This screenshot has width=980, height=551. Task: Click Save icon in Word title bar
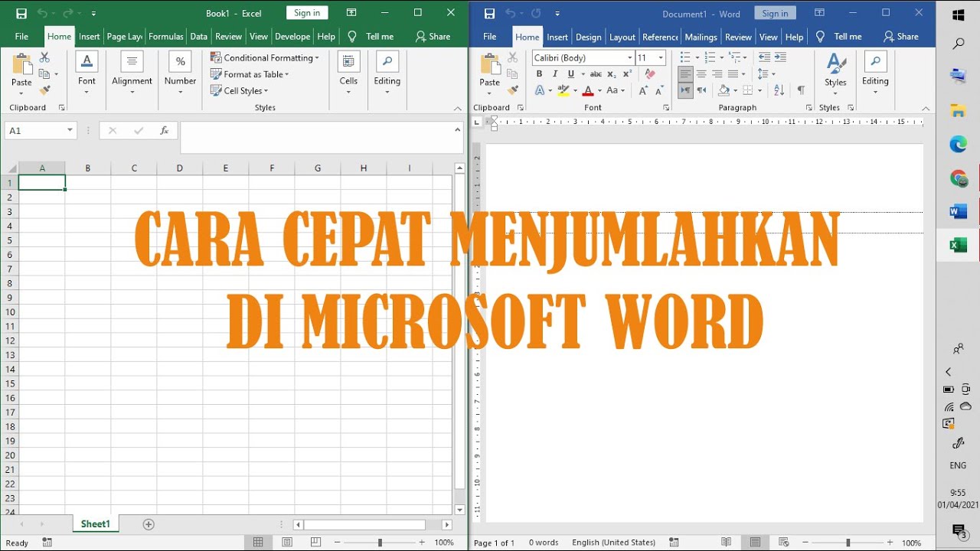[x=489, y=14]
